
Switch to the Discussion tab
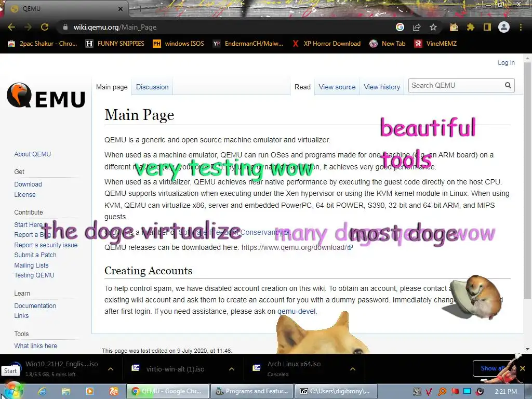pyautogui.click(x=152, y=87)
